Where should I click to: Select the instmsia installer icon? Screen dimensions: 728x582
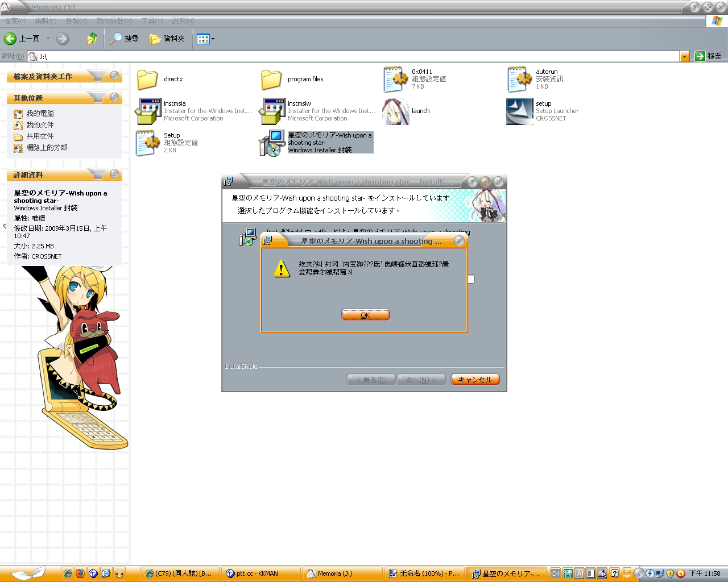(147, 111)
